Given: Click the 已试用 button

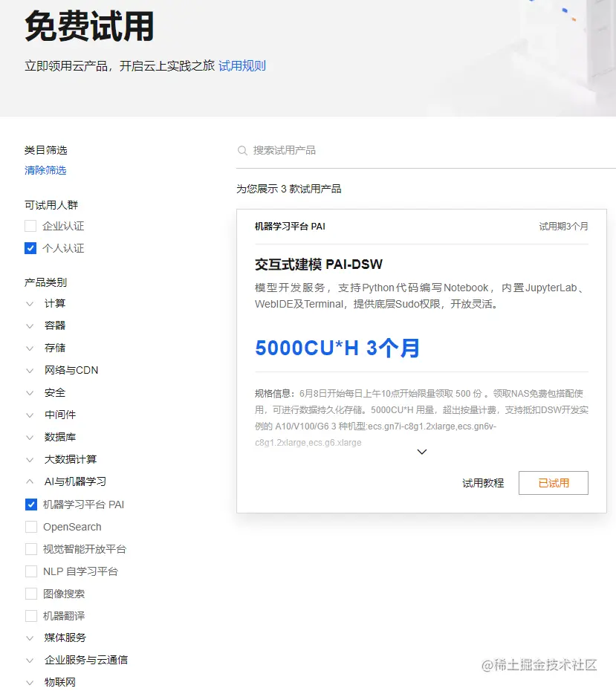Looking at the screenshot, I should [554, 483].
